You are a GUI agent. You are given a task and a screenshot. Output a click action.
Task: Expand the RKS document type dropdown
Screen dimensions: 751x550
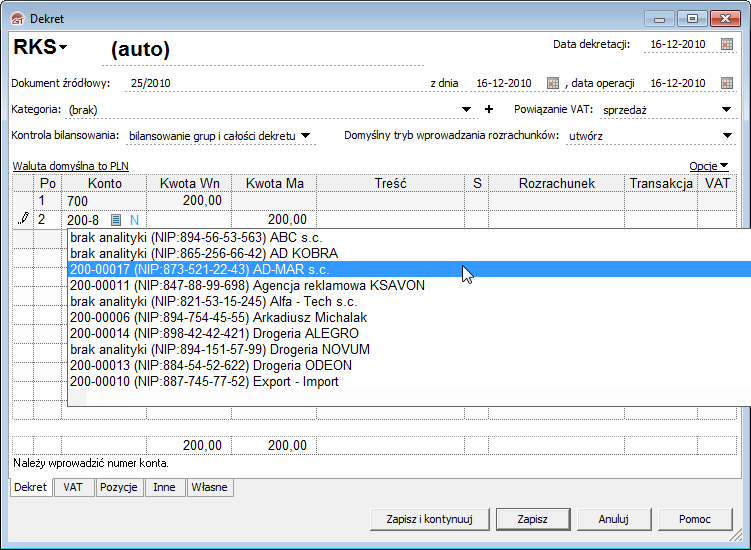click(63, 47)
